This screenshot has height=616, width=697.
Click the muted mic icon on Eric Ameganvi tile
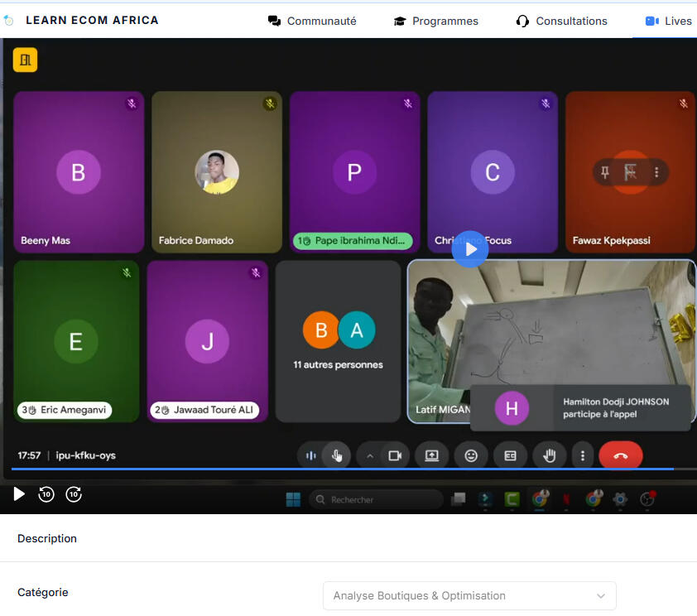click(127, 272)
